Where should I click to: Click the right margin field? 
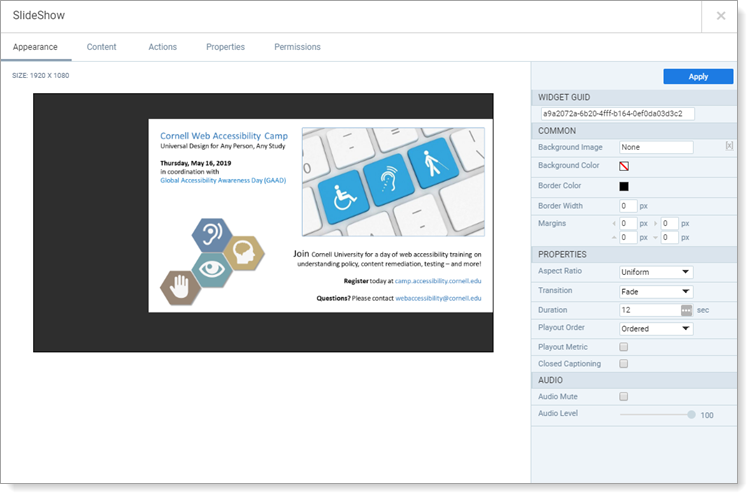tap(669, 223)
